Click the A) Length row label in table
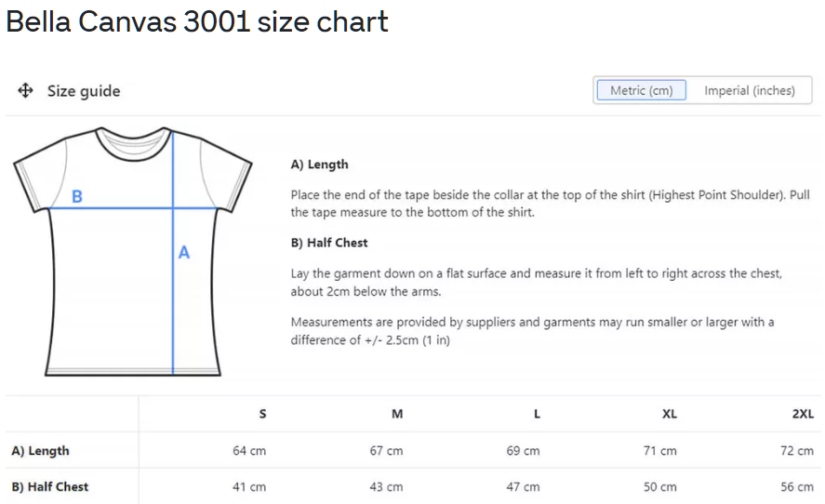 [40, 451]
